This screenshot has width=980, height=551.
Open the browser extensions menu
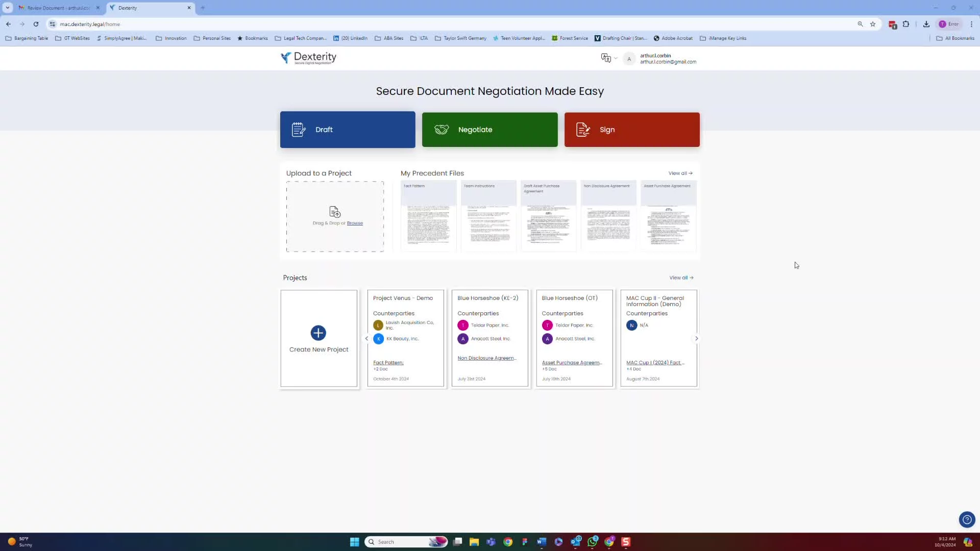(x=906, y=24)
